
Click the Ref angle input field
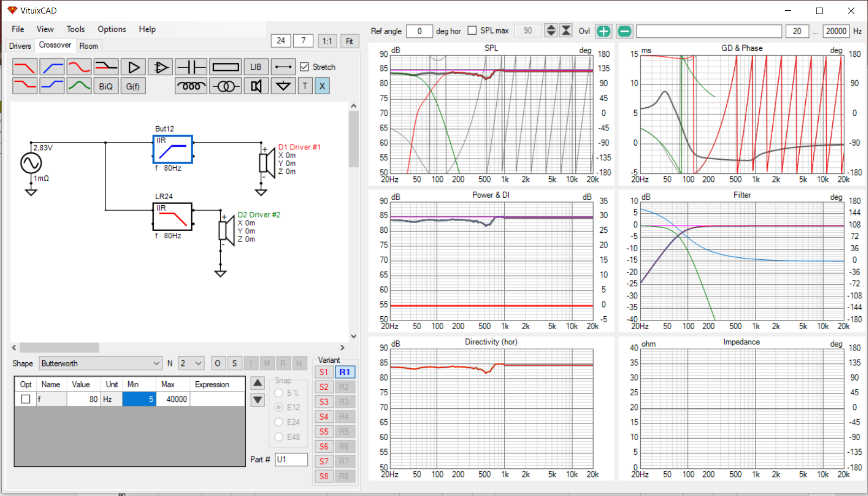419,31
